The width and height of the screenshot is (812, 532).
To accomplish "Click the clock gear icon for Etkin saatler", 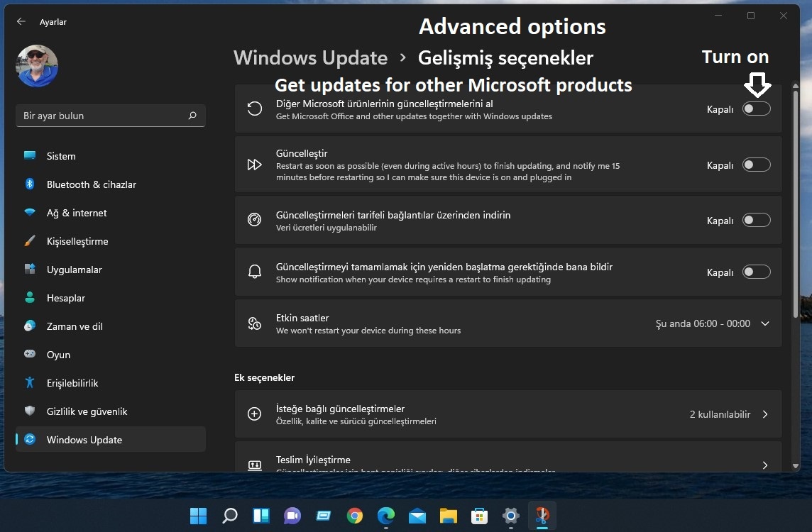I will 254,323.
